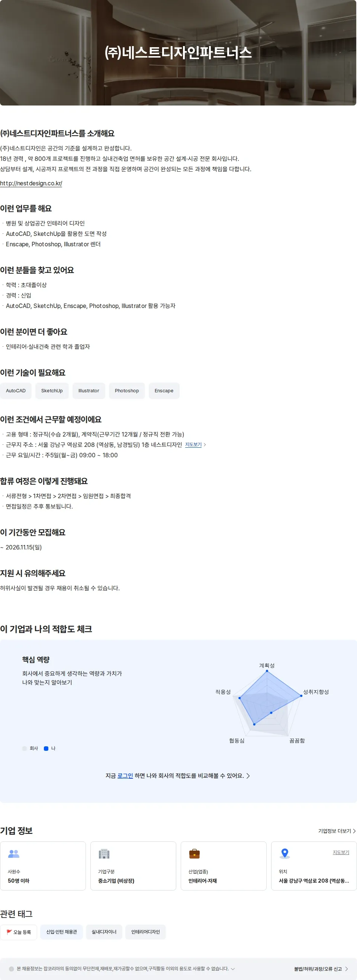Click the 핵심 역량 heading

[x=36, y=660]
